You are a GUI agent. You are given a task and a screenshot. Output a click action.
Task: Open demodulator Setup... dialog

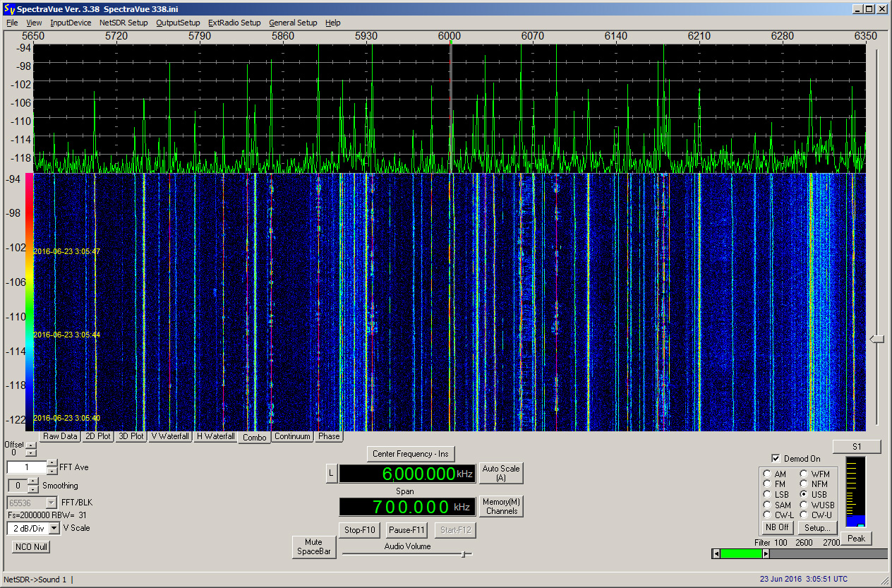817,527
